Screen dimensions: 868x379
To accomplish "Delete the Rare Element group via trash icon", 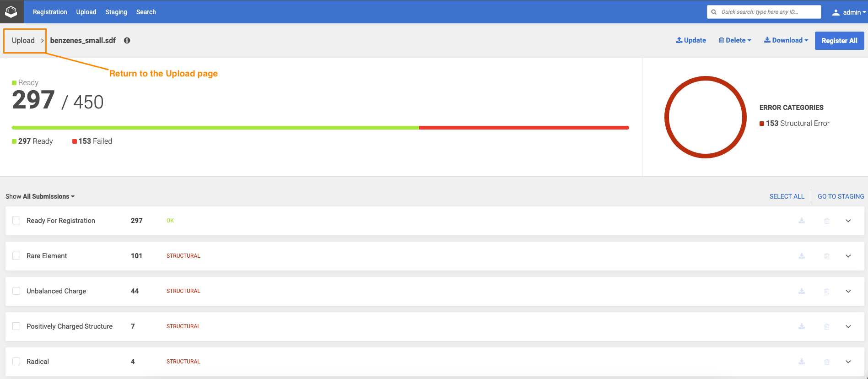I will (827, 256).
